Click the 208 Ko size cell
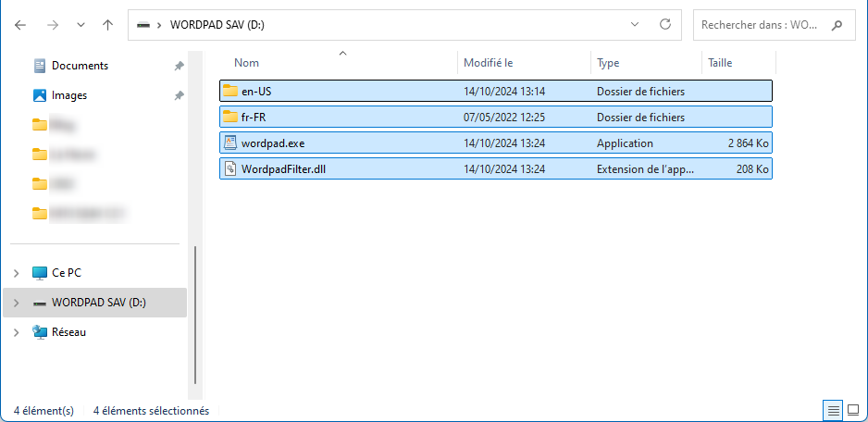868x422 pixels. tap(752, 169)
